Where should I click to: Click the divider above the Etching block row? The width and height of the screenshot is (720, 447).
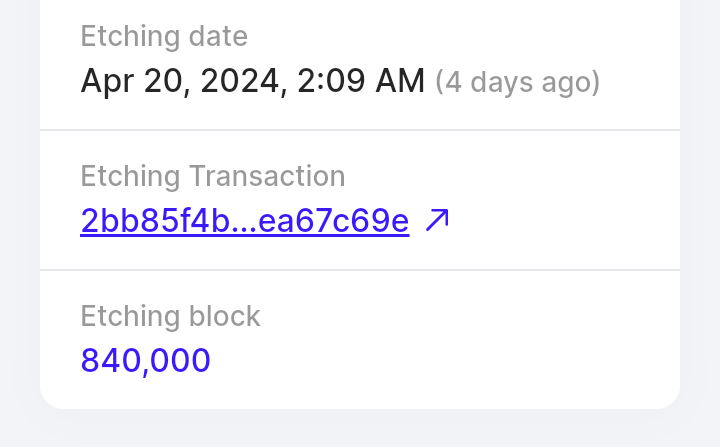coord(360,270)
